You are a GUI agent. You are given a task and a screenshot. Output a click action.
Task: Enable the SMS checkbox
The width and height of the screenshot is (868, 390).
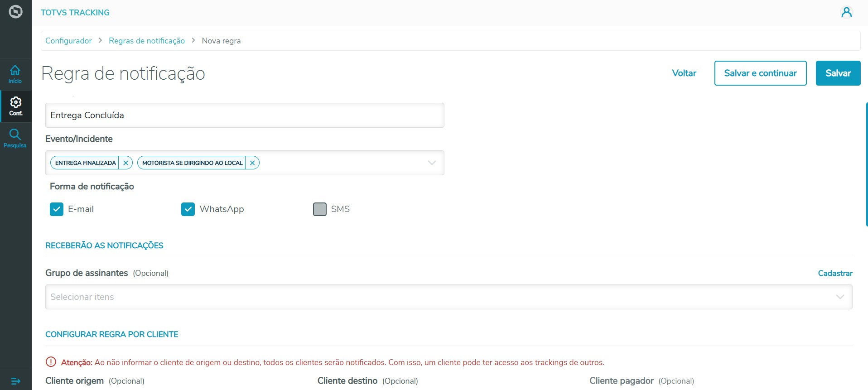pos(320,209)
